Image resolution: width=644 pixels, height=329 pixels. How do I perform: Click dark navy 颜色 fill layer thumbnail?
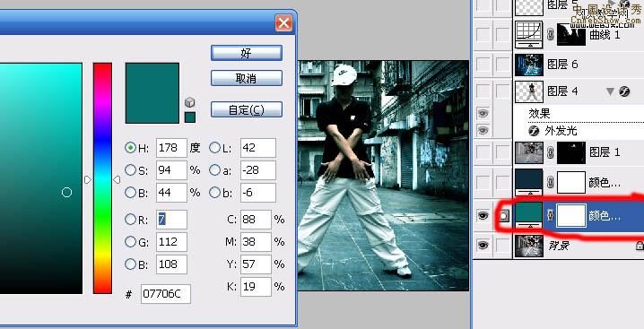pyautogui.click(x=529, y=182)
